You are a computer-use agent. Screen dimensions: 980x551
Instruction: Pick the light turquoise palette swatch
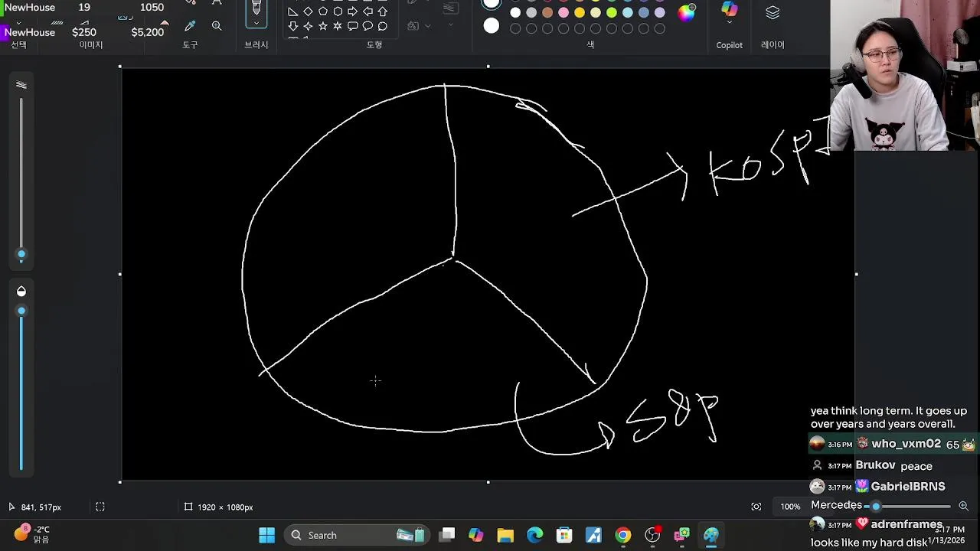pos(628,13)
